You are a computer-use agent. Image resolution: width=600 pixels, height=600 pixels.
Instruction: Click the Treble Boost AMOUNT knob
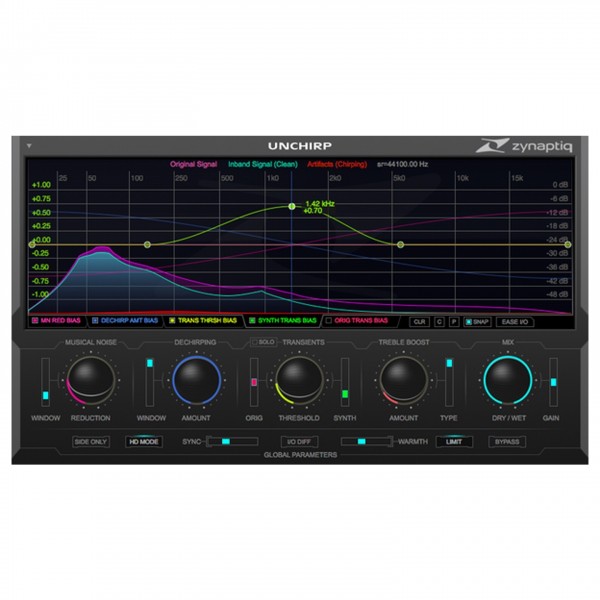point(403,380)
